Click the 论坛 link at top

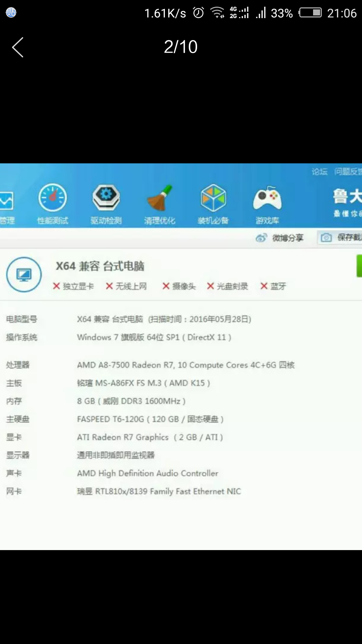(319, 172)
